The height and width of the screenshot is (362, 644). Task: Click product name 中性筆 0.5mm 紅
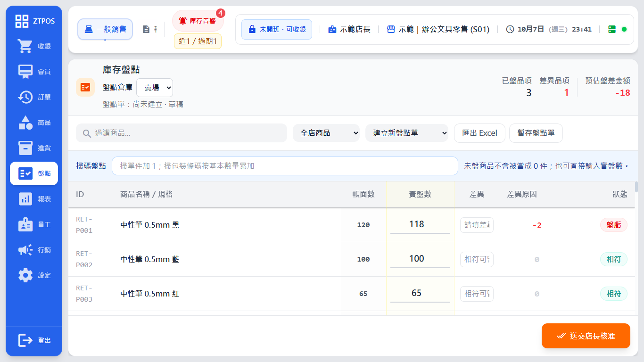(150, 294)
